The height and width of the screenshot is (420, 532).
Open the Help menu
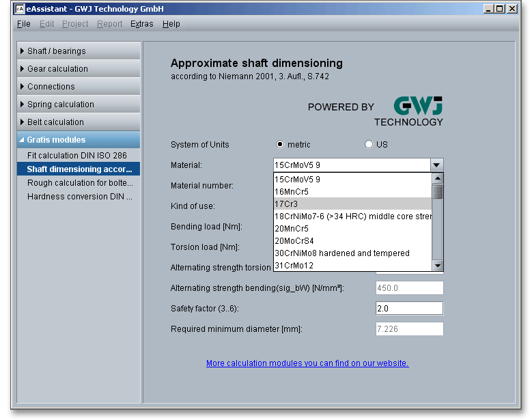coord(171,24)
